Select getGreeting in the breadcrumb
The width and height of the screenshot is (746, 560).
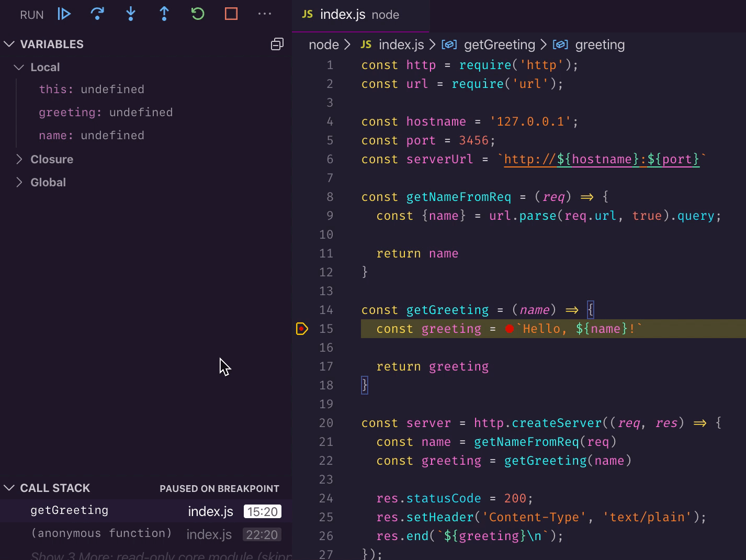[x=499, y=45]
